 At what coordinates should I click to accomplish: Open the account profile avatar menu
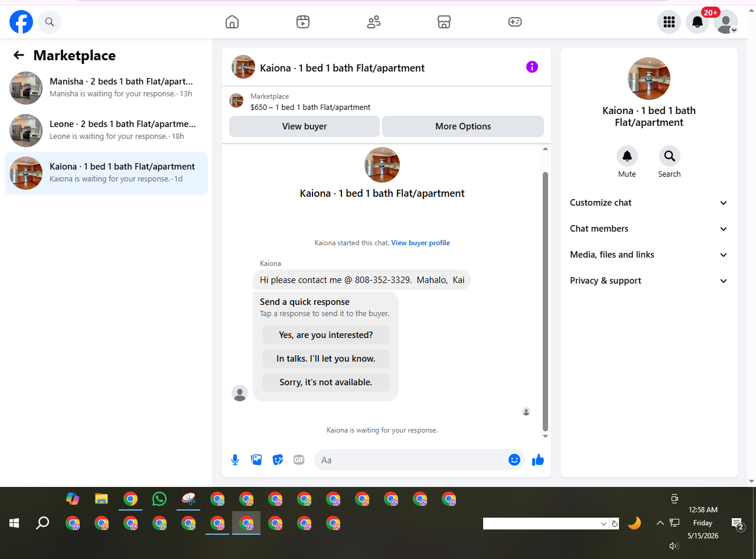726,22
